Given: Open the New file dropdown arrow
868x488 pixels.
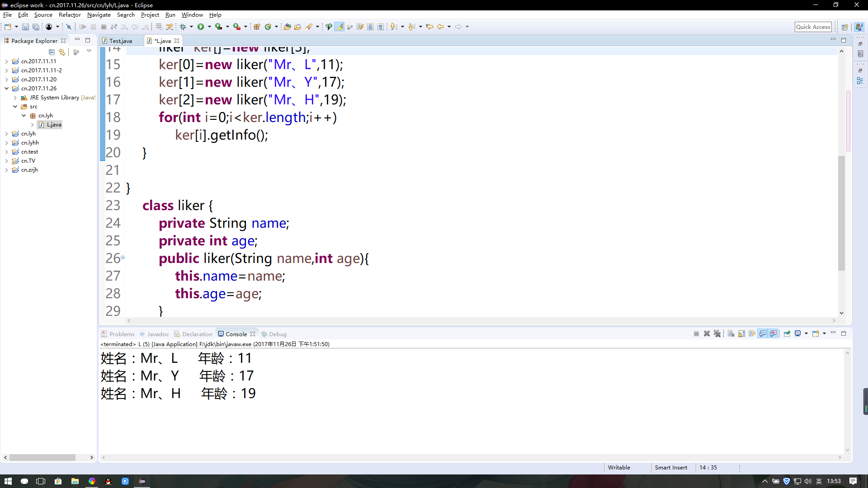Looking at the screenshot, I should pos(16,27).
